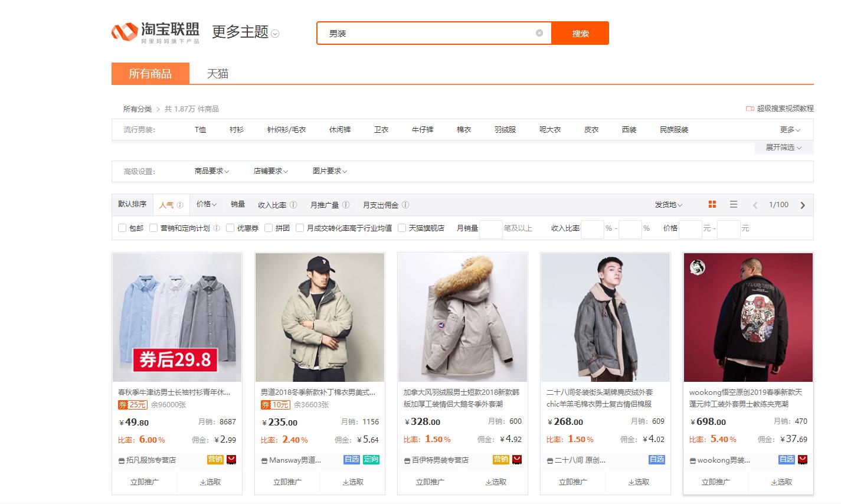Click inside the 月销量 input field
Viewport: 841px width, 504px height.
pyautogui.click(x=490, y=229)
